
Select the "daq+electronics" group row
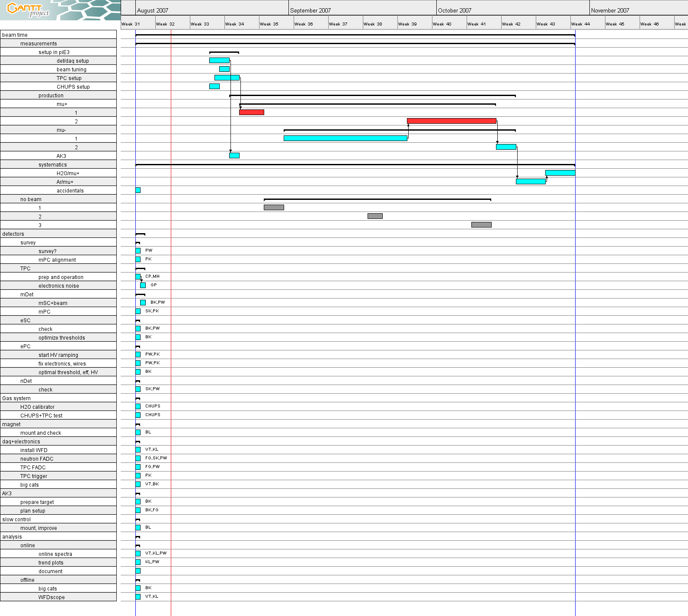tap(21, 442)
